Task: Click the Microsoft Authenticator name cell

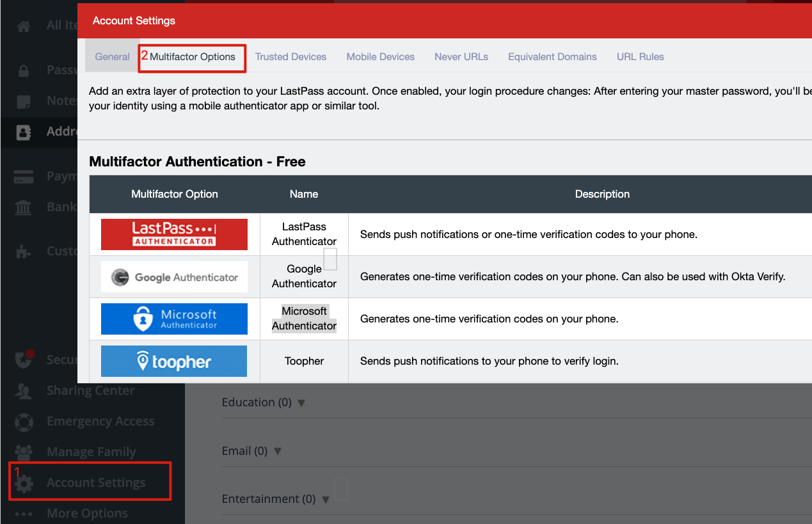Action: (x=304, y=319)
